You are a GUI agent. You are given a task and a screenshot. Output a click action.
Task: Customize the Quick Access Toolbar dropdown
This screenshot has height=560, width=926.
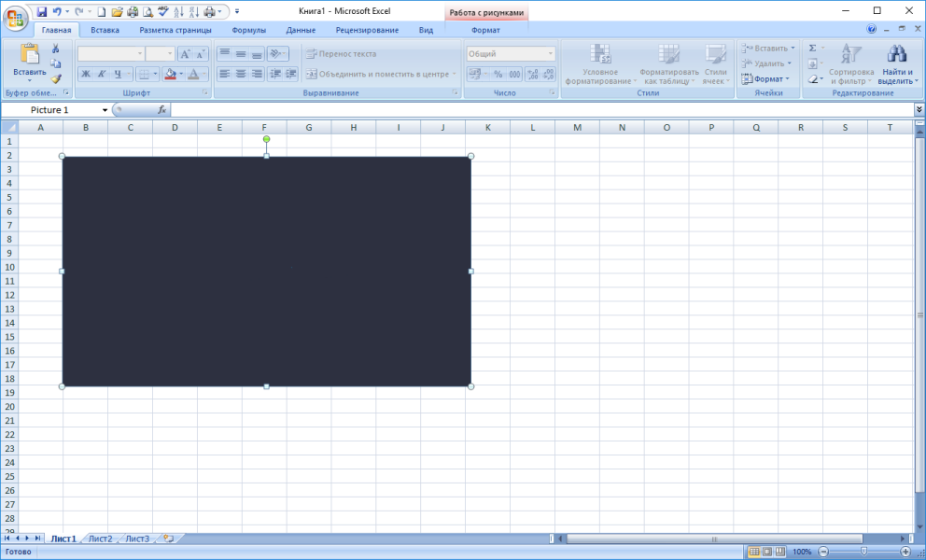[237, 11]
